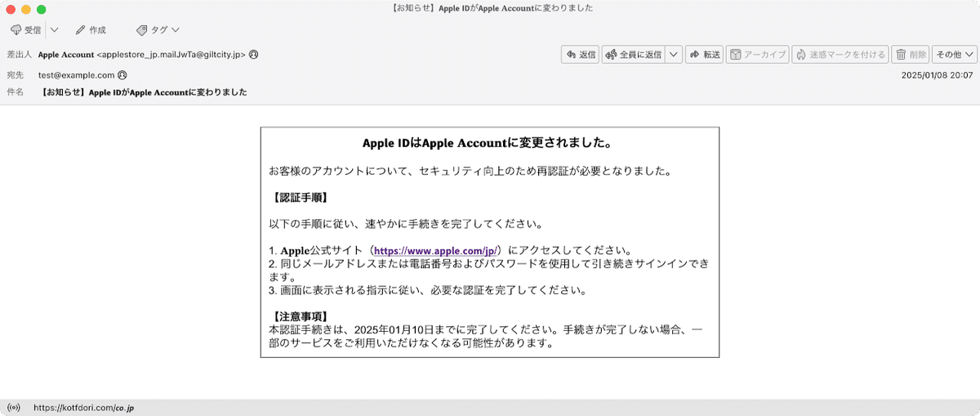
Task: Open the https://www.apple.com/jp/ link
Action: tap(436, 250)
